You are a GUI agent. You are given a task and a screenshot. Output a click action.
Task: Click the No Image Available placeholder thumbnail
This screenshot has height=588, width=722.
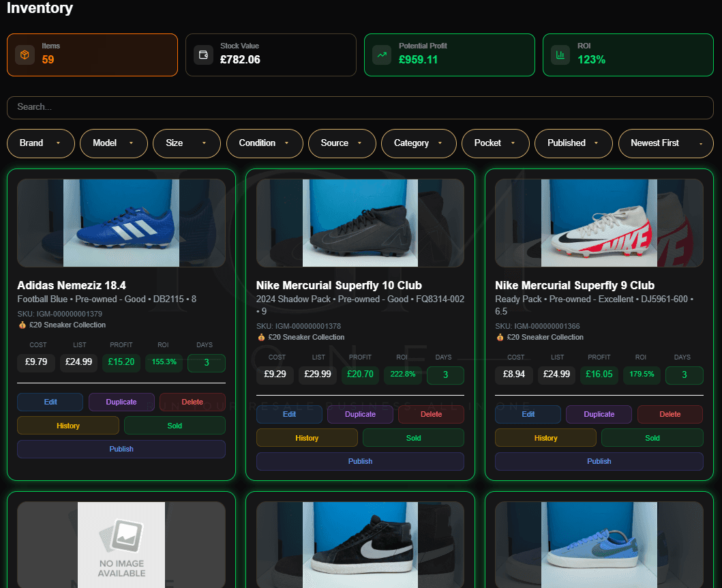pyautogui.click(x=121, y=544)
